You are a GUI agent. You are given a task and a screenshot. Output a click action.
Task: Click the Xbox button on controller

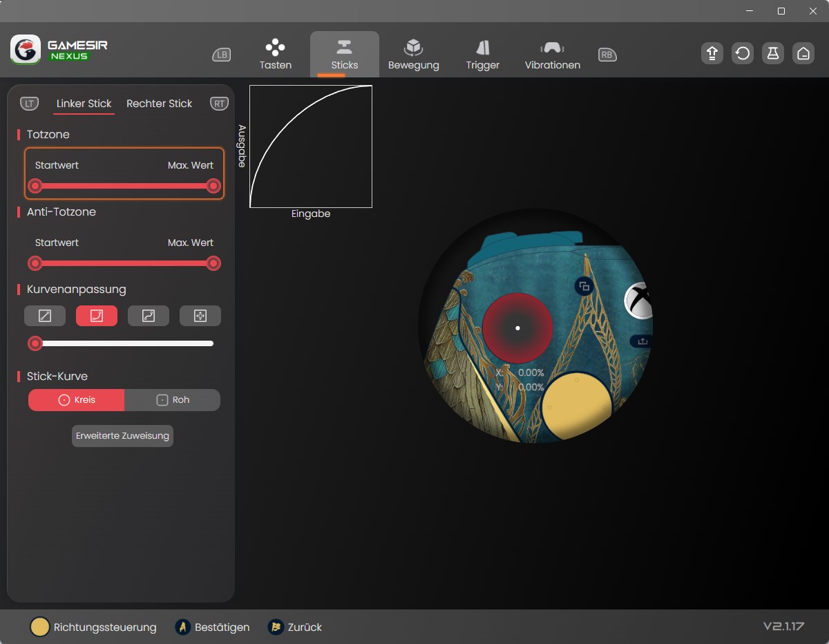pyautogui.click(x=640, y=301)
